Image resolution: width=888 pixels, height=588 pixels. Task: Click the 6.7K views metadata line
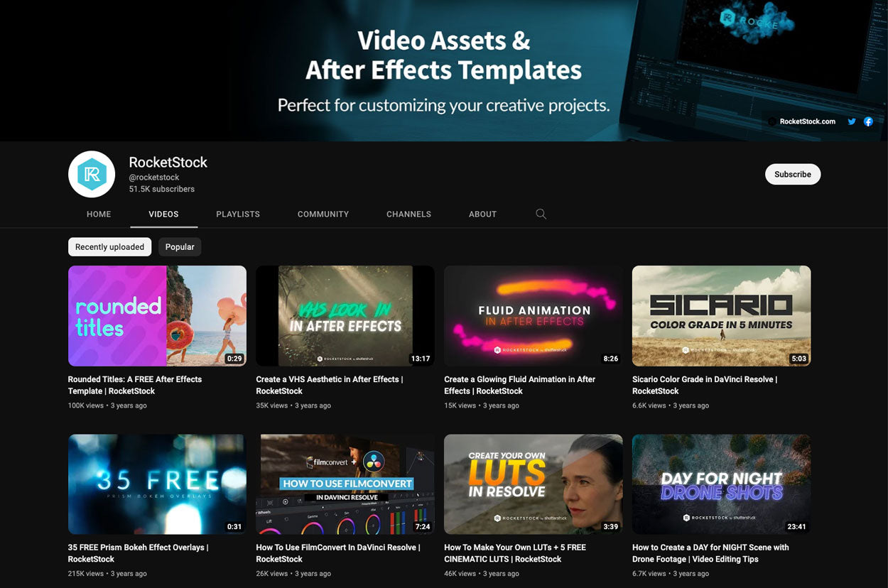click(671, 574)
